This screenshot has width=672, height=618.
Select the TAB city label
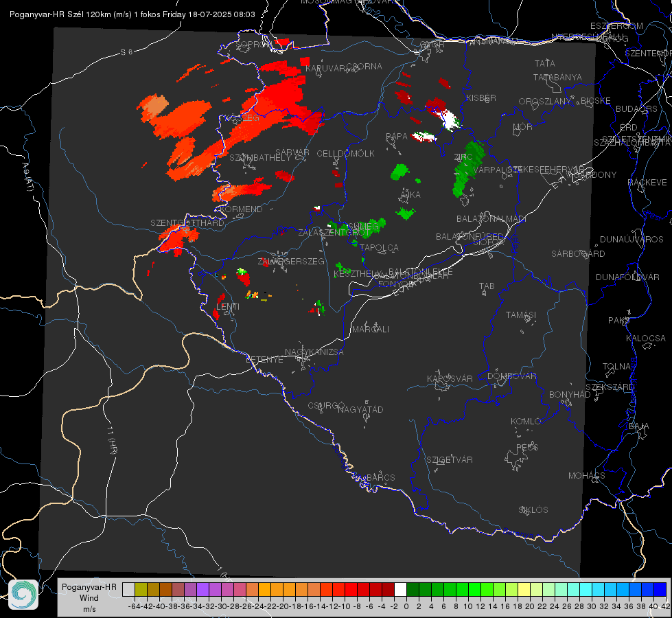tap(487, 286)
